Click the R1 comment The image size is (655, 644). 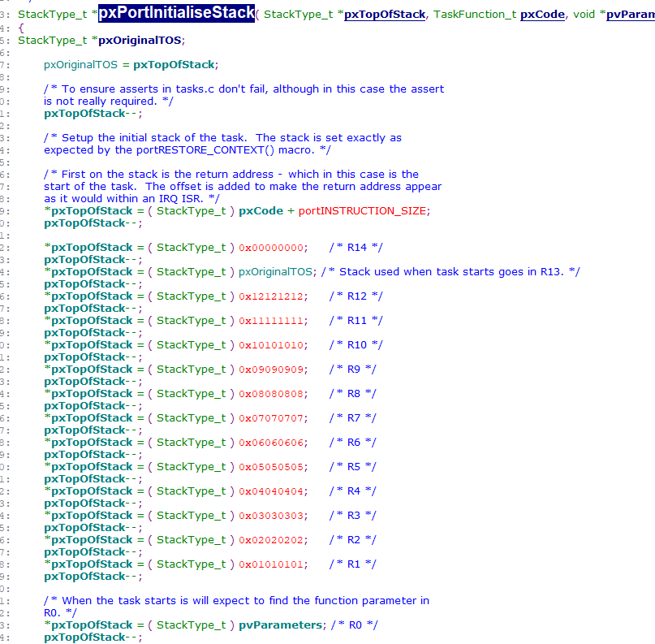[x=352, y=564]
